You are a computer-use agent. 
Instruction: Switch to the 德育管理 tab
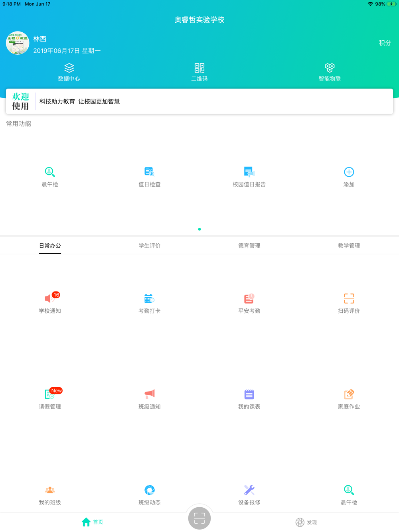[x=249, y=246]
